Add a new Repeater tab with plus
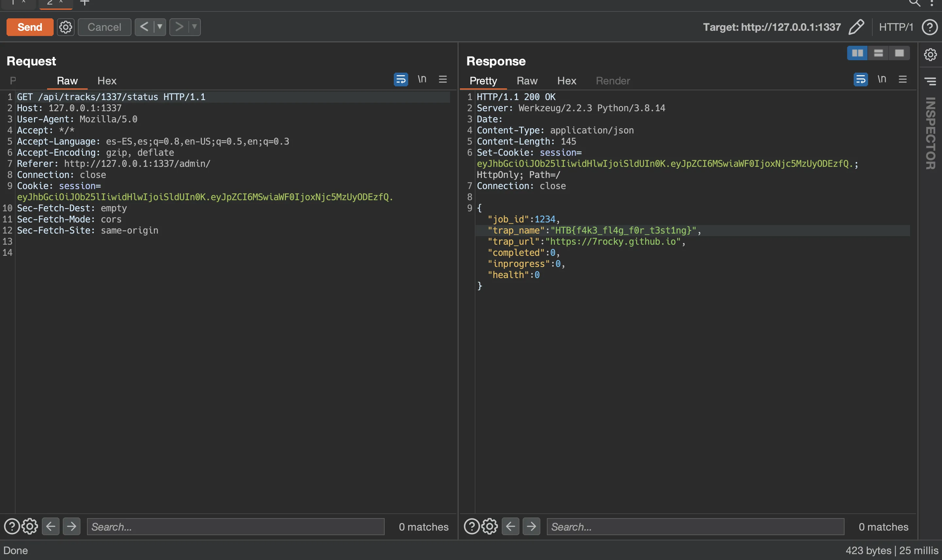This screenshot has height=560, width=942. [x=85, y=2]
